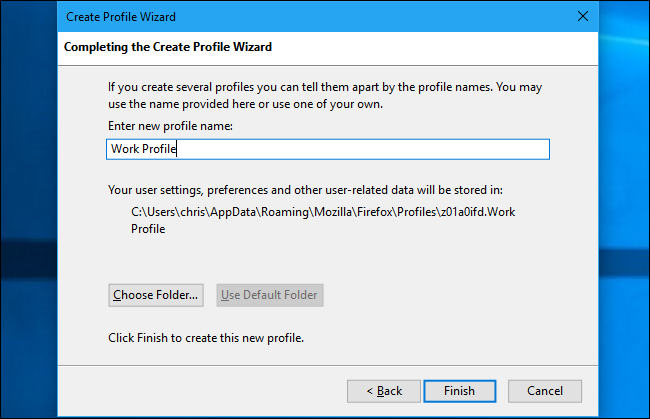Cancel the profile creation wizard
Image resolution: width=650 pixels, height=419 pixels.
[x=544, y=390]
